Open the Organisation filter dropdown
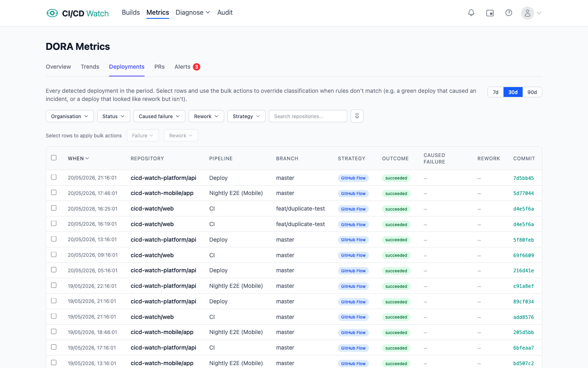 pyautogui.click(x=70, y=116)
